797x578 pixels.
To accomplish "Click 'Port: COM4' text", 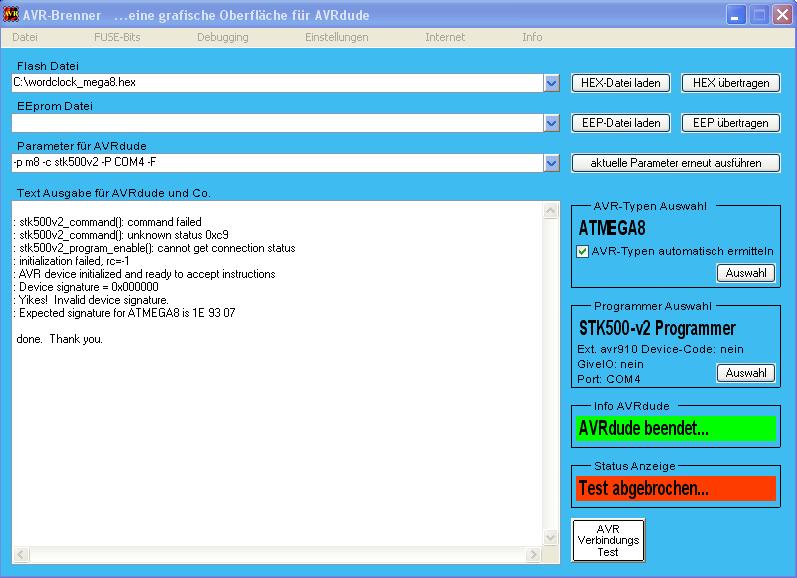I will point(608,379).
